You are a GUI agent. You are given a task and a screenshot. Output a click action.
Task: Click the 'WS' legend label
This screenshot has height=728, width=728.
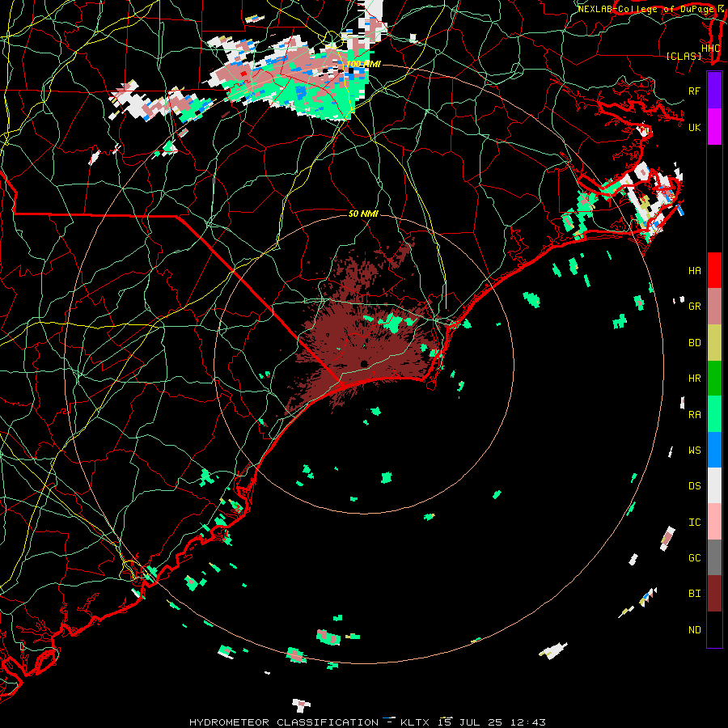click(694, 450)
